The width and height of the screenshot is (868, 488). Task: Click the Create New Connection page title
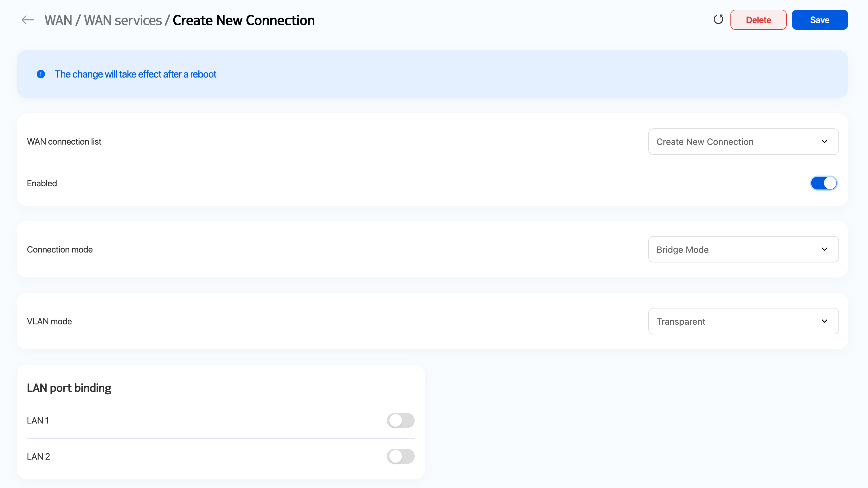pos(244,20)
